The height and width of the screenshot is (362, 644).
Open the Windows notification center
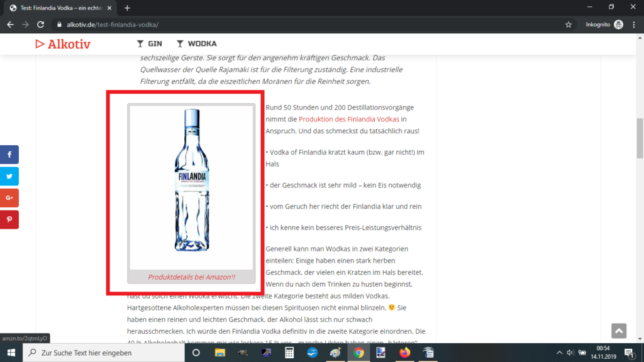click(x=629, y=353)
